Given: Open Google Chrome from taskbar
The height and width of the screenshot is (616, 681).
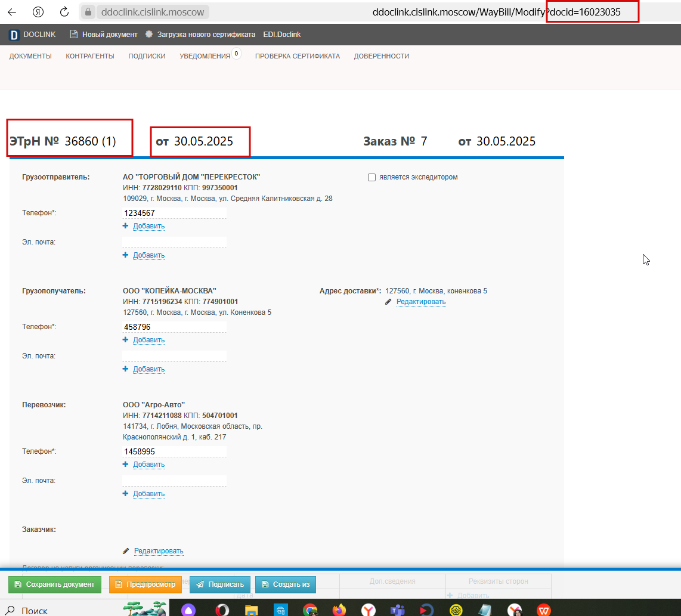Looking at the screenshot, I should click(309, 611).
